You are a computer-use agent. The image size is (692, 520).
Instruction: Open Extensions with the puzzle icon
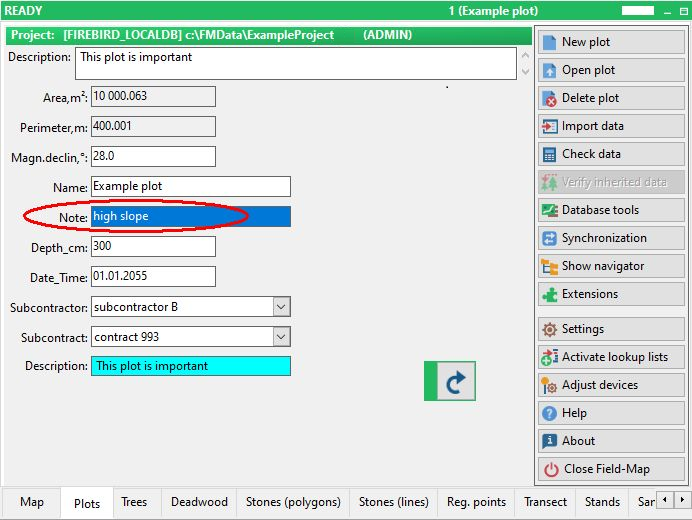click(x=610, y=294)
